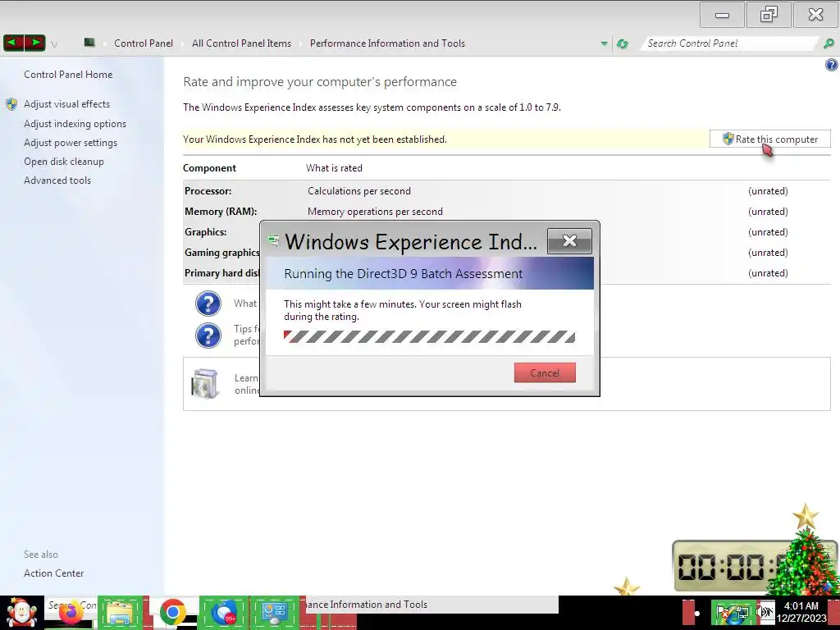Open the help question mark icon
The image size is (840, 630).
[x=832, y=66]
